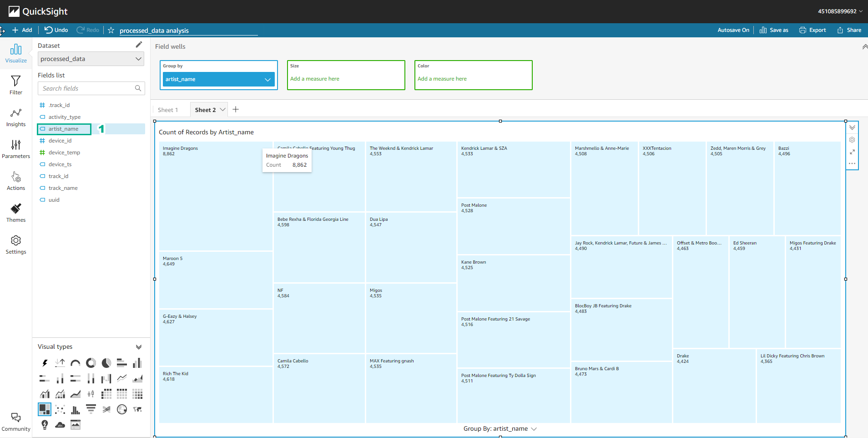Undo the last action
Image resolution: width=868 pixels, height=438 pixels.
pos(56,30)
